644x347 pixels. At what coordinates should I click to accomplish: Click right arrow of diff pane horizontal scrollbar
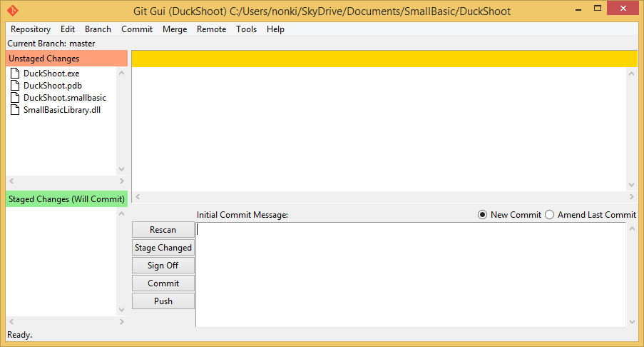[632, 196]
